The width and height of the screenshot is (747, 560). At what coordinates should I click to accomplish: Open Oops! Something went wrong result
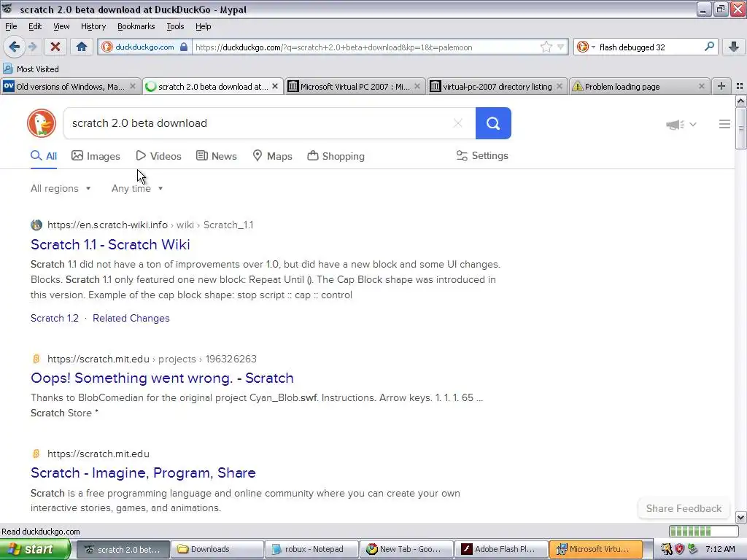pyautogui.click(x=162, y=378)
